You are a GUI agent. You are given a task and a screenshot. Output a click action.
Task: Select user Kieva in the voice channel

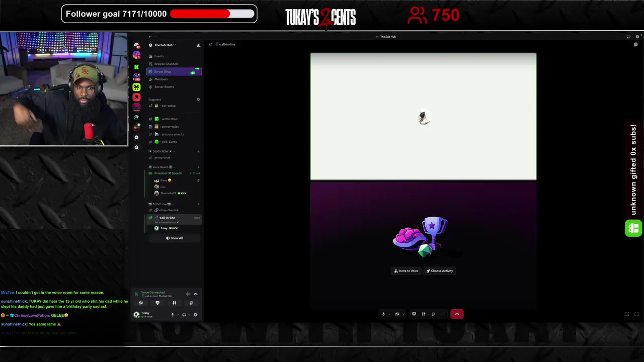click(x=163, y=180)
